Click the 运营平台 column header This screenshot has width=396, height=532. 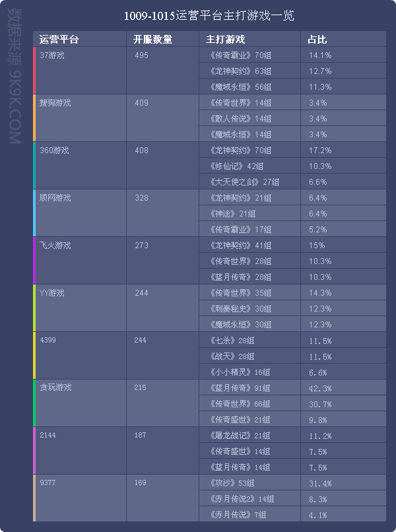[59, 40]
